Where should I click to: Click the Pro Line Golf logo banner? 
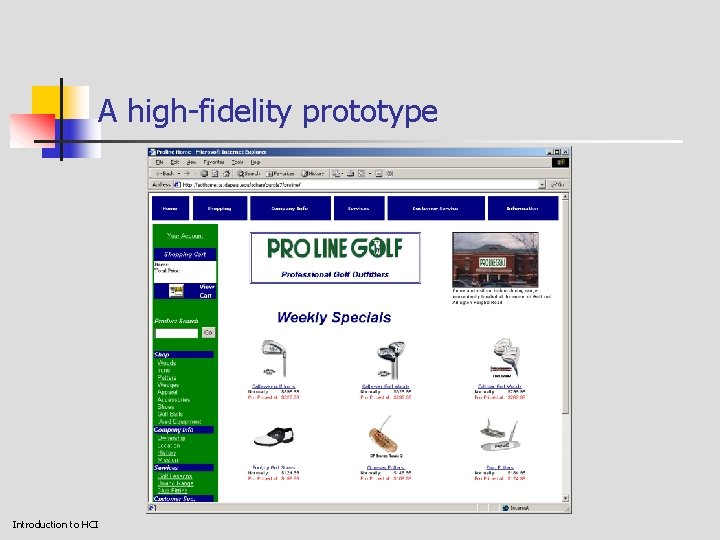pyautogui.click(x=335, y=258)
